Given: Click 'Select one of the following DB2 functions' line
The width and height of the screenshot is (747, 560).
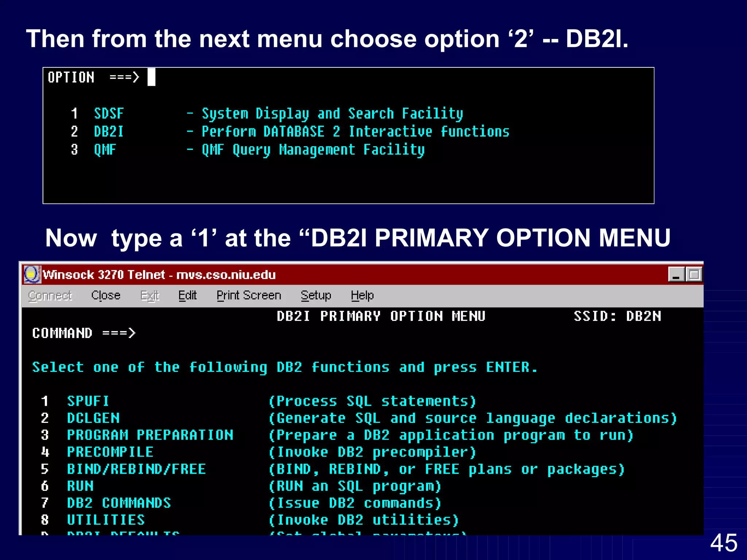Looking at the screenshot, I should tap(285, 367).
